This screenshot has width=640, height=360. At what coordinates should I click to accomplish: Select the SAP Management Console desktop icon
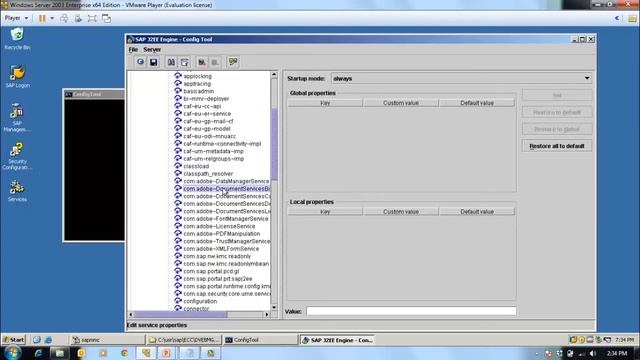(17, 118)
